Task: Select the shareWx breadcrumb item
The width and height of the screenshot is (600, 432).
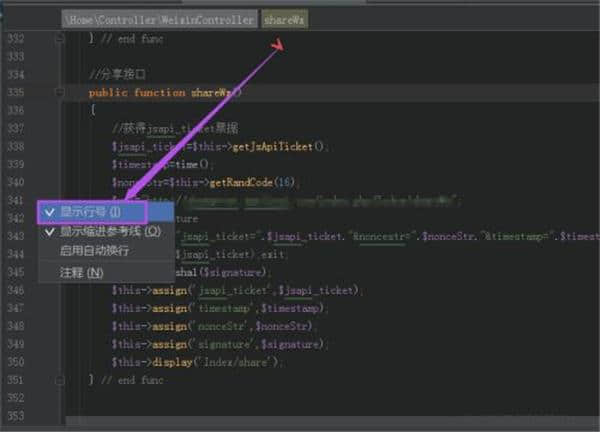Action: pos(286,18)
